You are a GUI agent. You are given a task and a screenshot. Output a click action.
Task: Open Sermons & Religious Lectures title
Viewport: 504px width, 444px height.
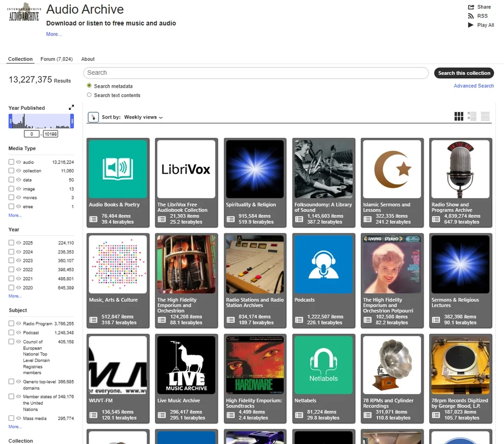point(455,303)
